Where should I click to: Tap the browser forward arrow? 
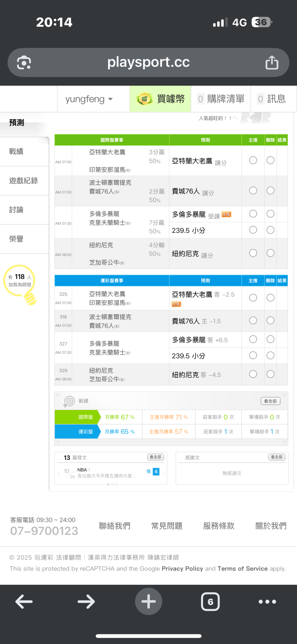point(86,602)
